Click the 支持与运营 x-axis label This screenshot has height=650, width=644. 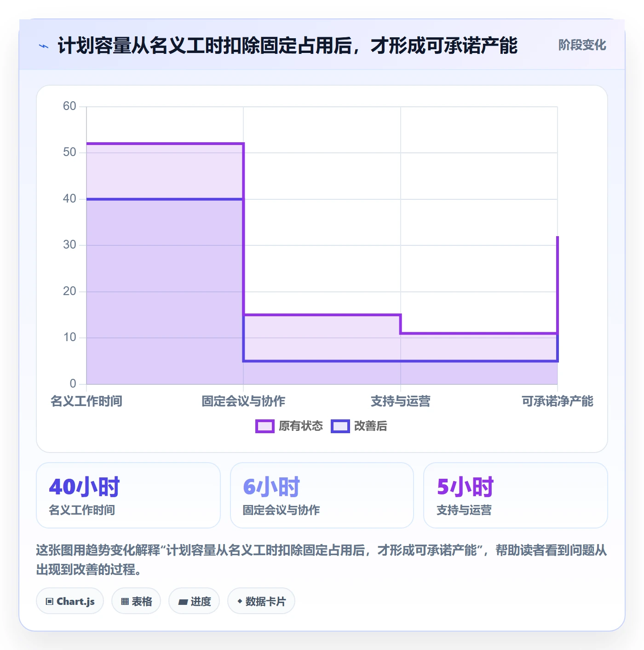[x=401, y=401]
